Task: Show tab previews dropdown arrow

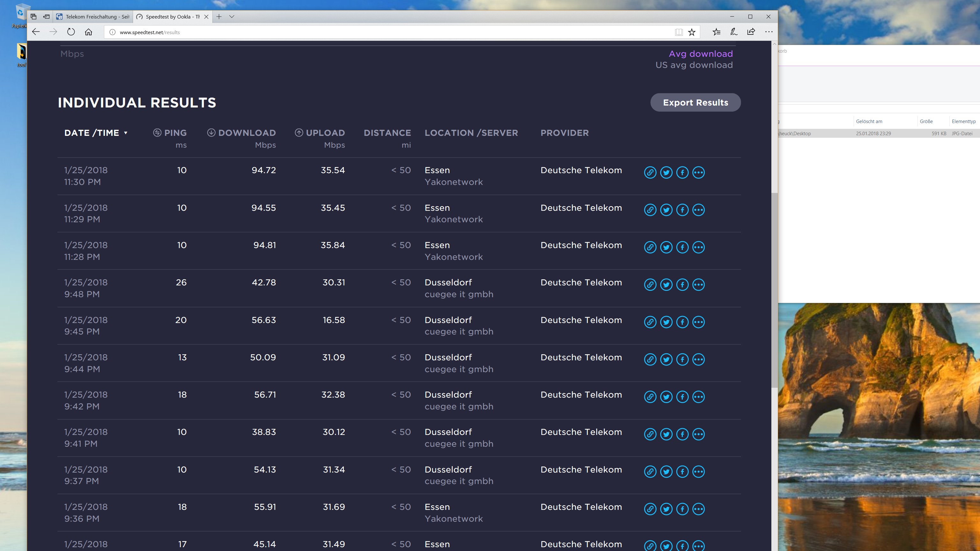Action: [x=232, y=16]
